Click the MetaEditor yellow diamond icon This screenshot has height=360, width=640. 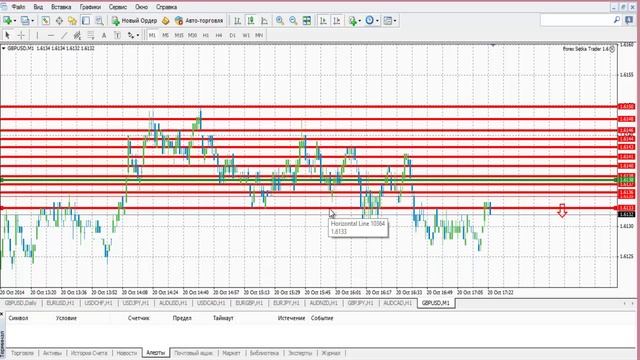165,20
